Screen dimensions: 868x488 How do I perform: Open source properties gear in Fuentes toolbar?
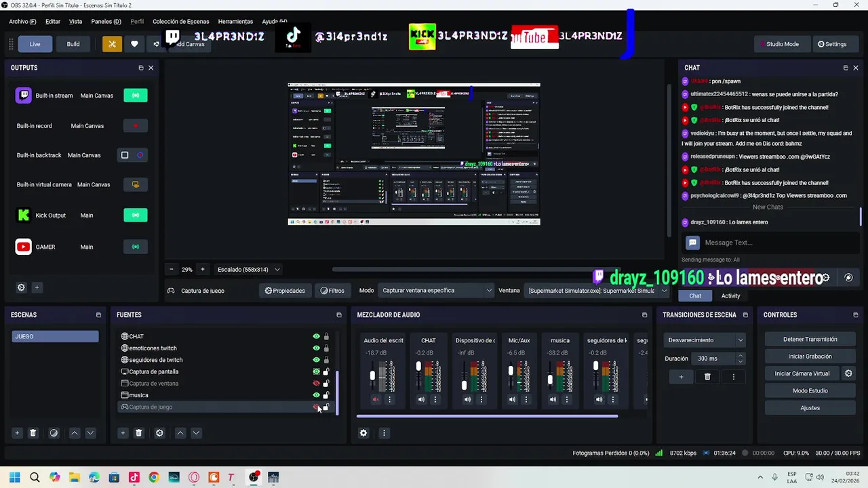[159, 433]
